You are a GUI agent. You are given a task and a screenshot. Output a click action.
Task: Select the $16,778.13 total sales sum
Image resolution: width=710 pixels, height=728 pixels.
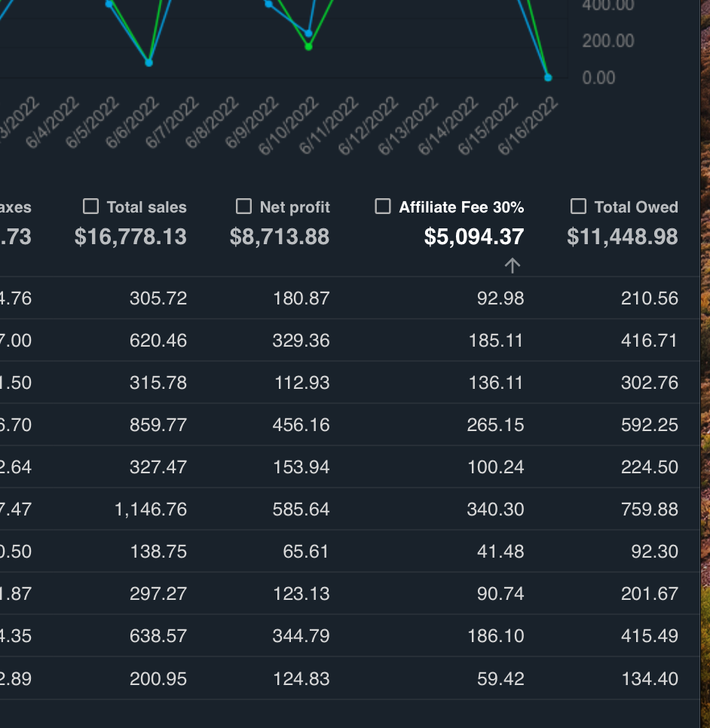coord(130,237)
